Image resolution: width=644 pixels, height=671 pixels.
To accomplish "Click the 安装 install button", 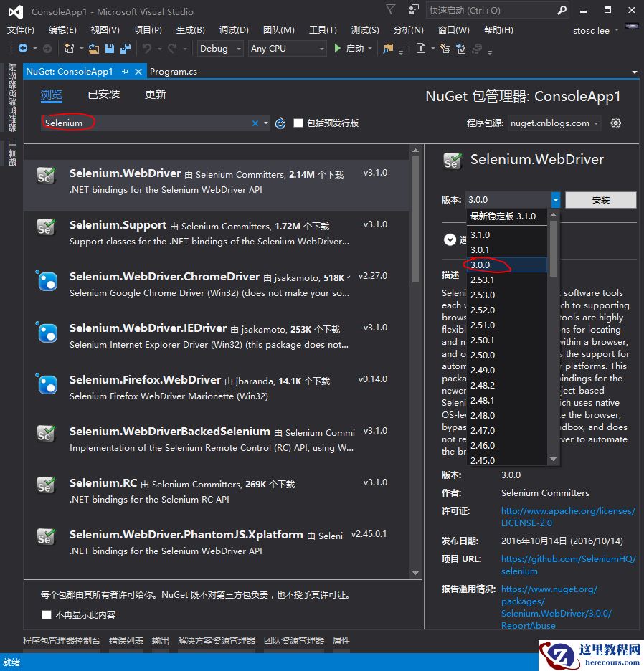I will (x=600, y=200).
